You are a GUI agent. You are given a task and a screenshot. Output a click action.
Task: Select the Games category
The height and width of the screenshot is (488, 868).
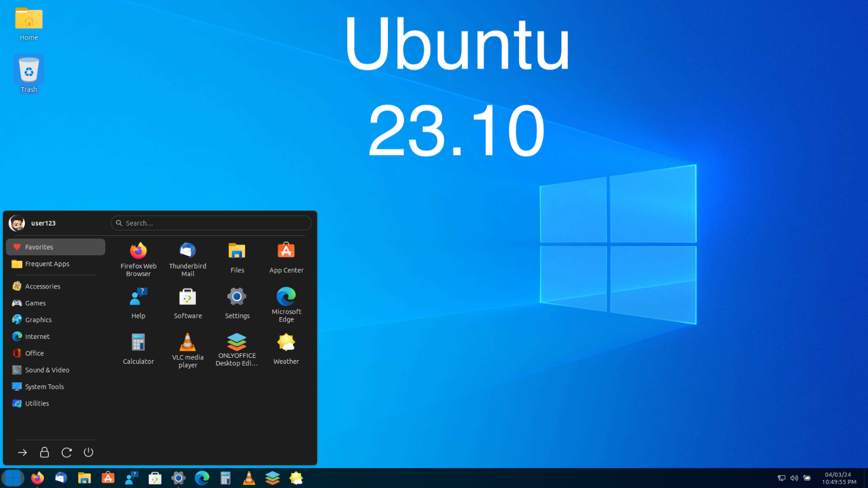point(55,303)
